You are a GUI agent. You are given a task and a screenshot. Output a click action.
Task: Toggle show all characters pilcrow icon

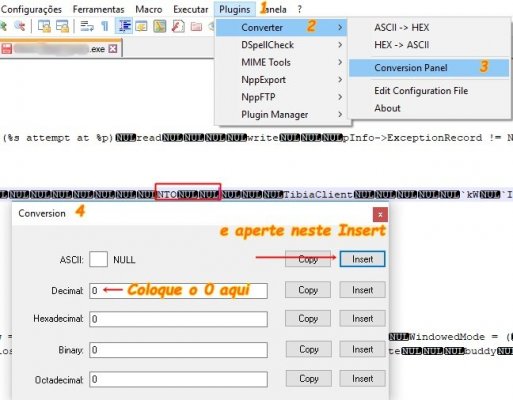pyautogui.click(x=105, y=26)
